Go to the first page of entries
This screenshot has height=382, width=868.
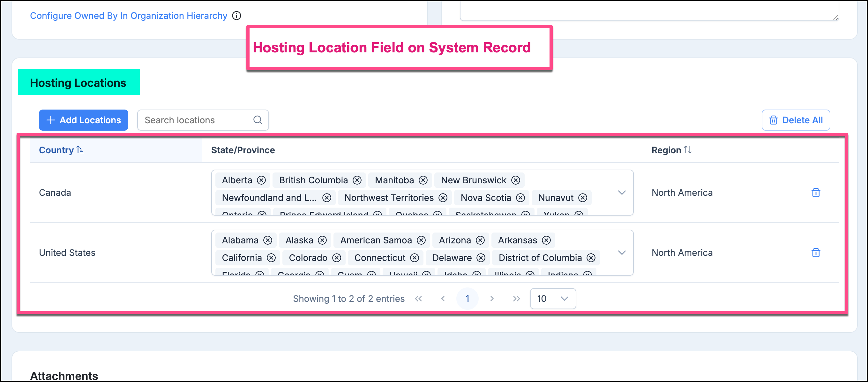coord(418,298)
